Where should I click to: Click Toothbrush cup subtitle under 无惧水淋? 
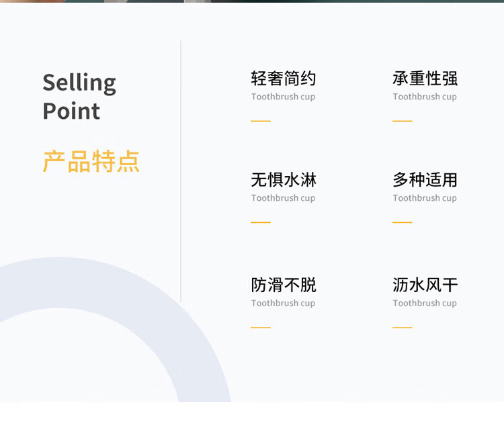(x=283, y=198)
